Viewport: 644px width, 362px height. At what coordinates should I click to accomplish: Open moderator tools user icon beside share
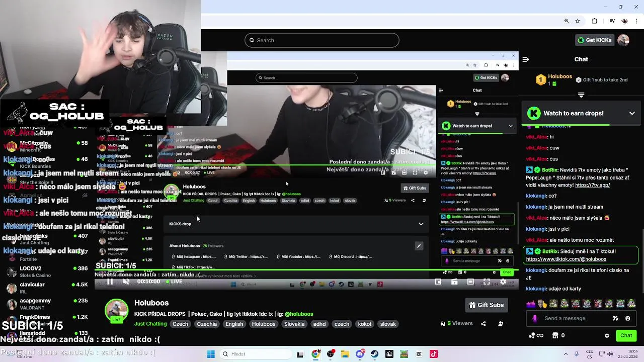coord(501,324)
